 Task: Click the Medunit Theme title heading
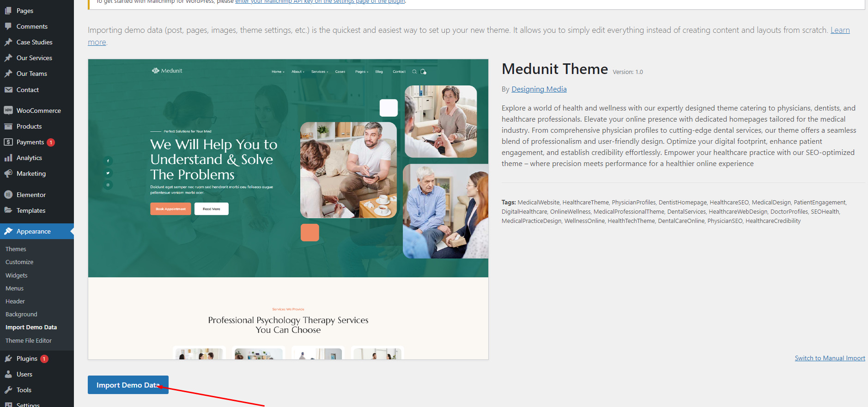(555, 69)
